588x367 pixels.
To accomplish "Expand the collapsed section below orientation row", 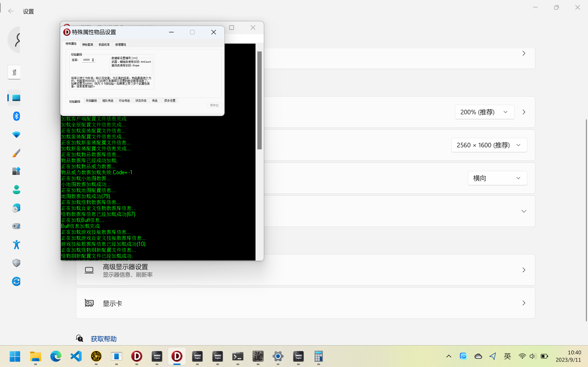I will tap(524, 211).
